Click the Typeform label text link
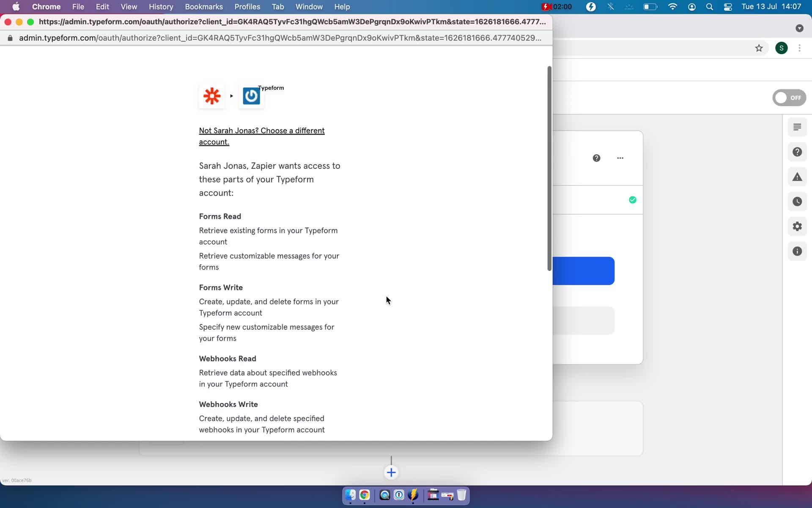This screenshot has height=508, width=812. click(x=271, y=88)
